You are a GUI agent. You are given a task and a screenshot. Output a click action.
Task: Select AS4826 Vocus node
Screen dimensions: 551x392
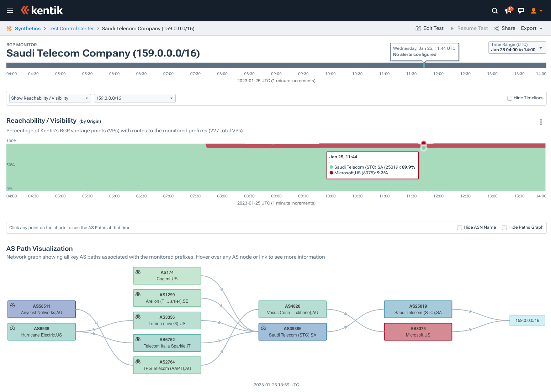point(293,309)
